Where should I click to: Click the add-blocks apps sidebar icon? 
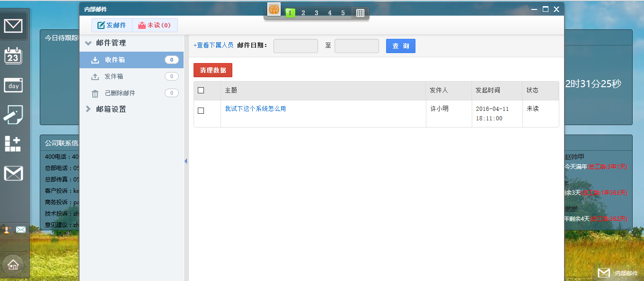coord(13,144)
